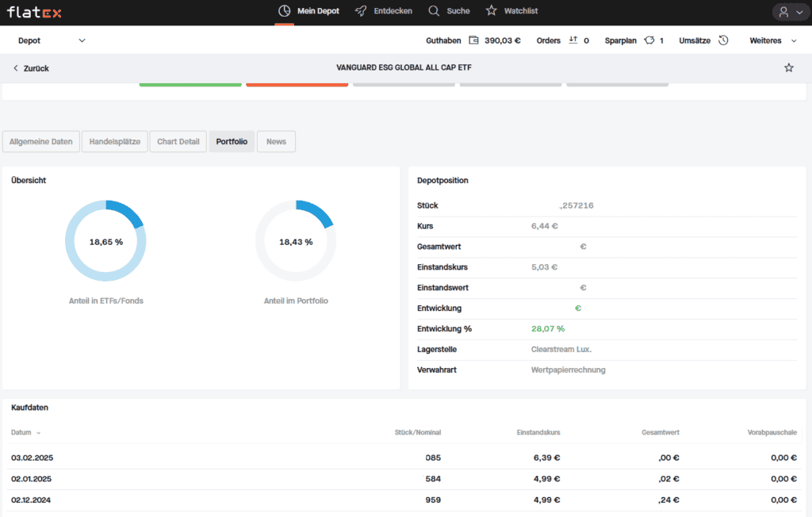Click the Watchlist star icon in header
This screenshot has height=517, width=812.
click(x=492, y=10)
